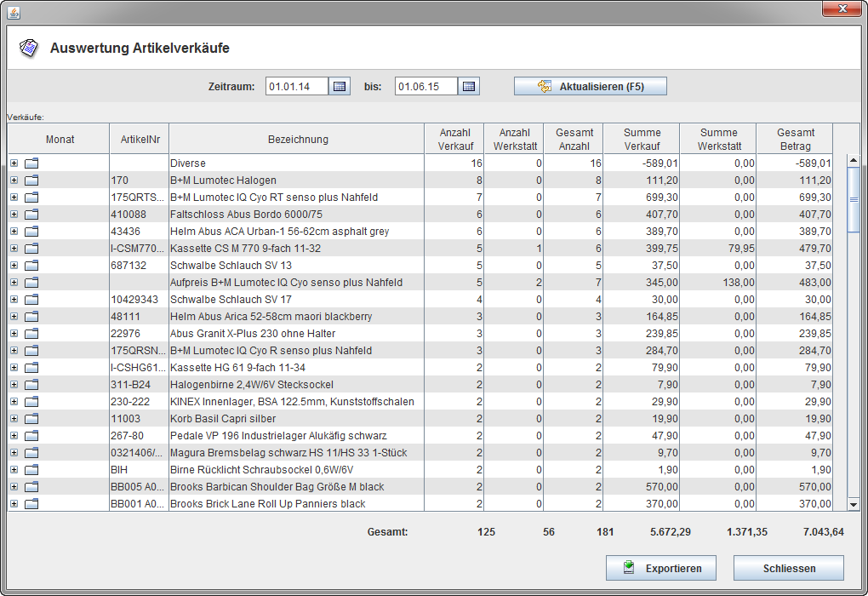Click the start date input field
The height and width of the screenshot is (596, 868).
click(x=296, y=87)
